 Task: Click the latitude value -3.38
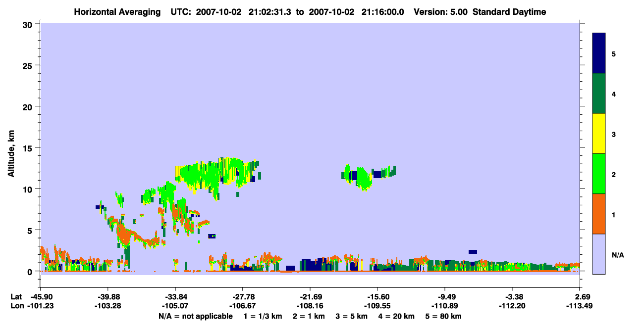[512, 297]
